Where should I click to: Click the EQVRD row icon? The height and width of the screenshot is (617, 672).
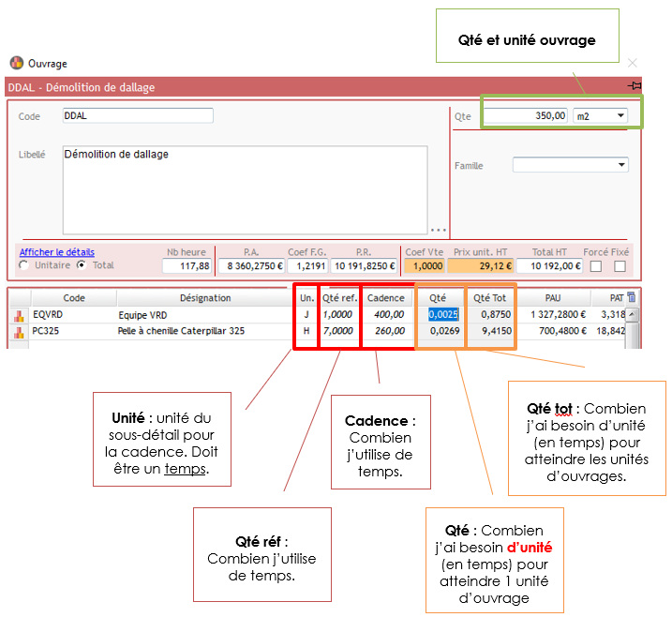[x=16, y=315]
